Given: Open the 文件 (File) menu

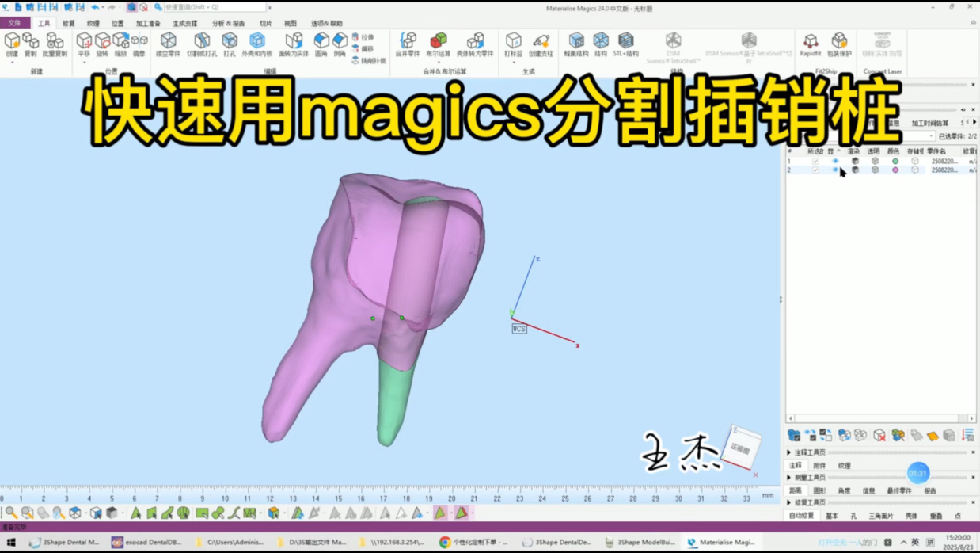Looking at the screenshot, I should (14, 23).
